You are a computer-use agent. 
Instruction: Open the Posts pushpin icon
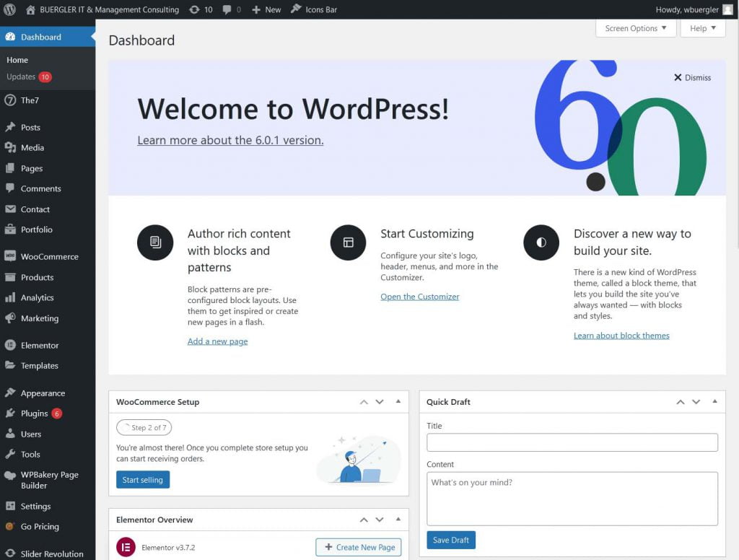click(10, 127)
